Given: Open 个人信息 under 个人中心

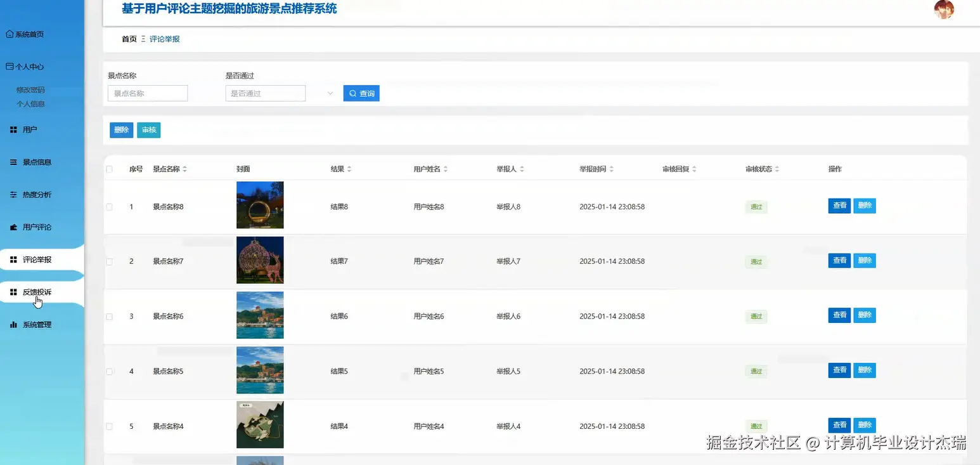Looking at the screenshot, I should [x=30, y=104].
